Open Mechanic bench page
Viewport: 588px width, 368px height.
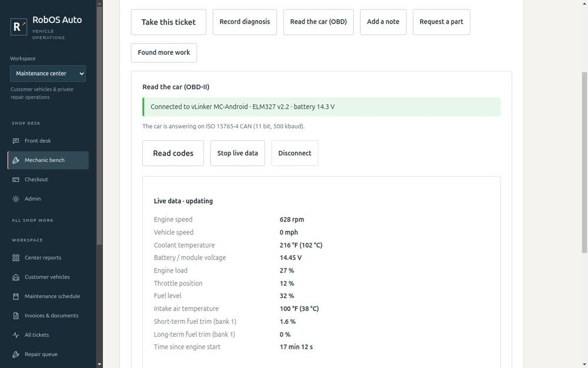(48, 160)
